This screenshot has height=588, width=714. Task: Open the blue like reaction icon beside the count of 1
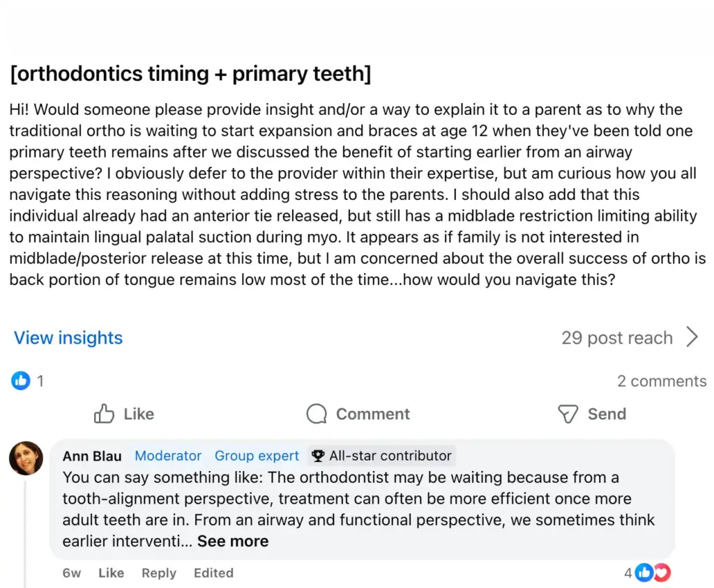point(20,380)
